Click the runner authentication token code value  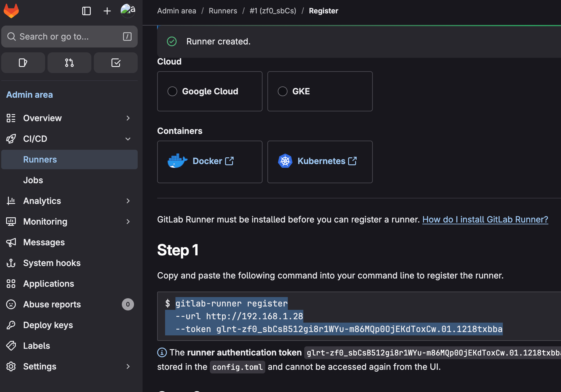pos(433,353)
